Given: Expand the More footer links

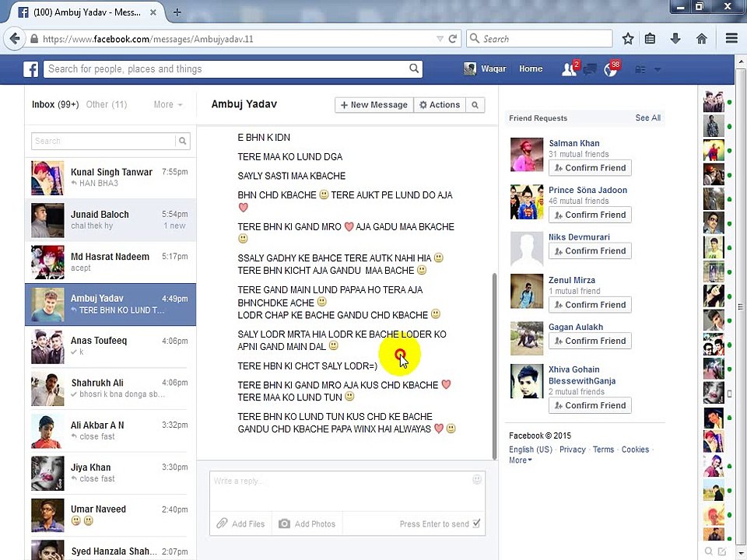Looking at the screenshot, I should click(x=521, y=460).
